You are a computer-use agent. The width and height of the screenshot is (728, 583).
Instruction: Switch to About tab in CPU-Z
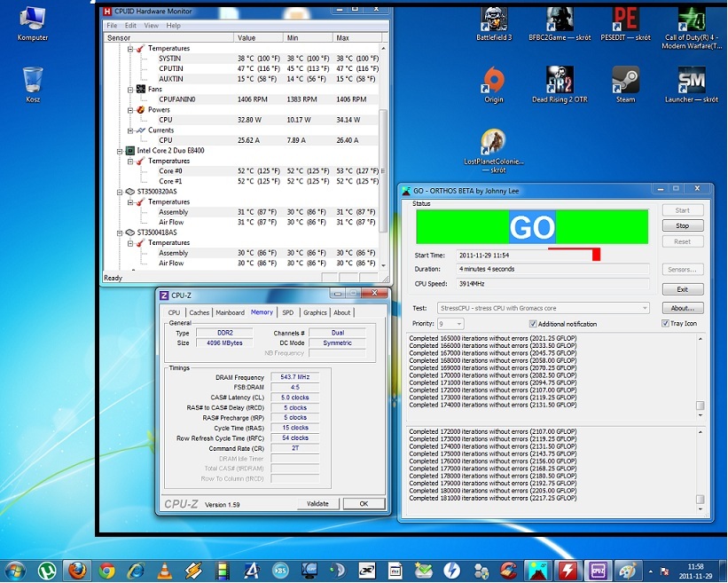pyautogui.click(x=342, y=312)
